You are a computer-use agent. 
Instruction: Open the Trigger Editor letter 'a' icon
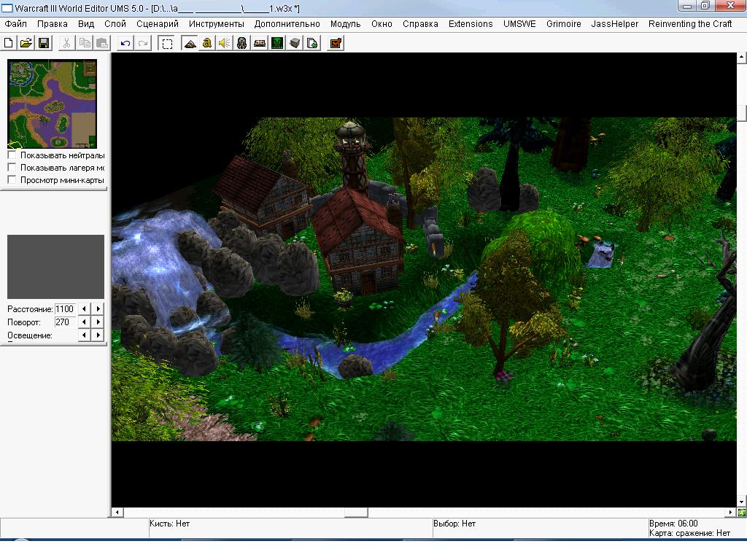pyautogui.click(x=206, y=43)
